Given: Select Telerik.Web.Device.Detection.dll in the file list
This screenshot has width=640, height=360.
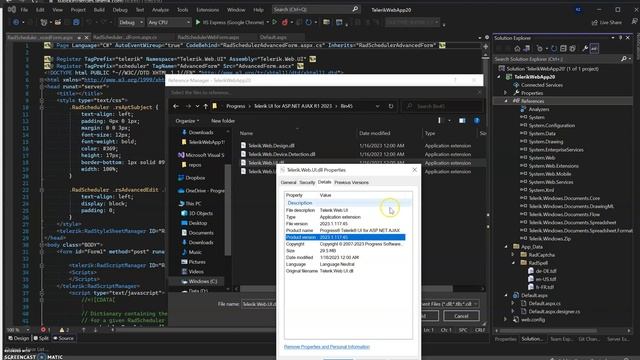Looking at the screenshot, I should (x=282, y=154).
